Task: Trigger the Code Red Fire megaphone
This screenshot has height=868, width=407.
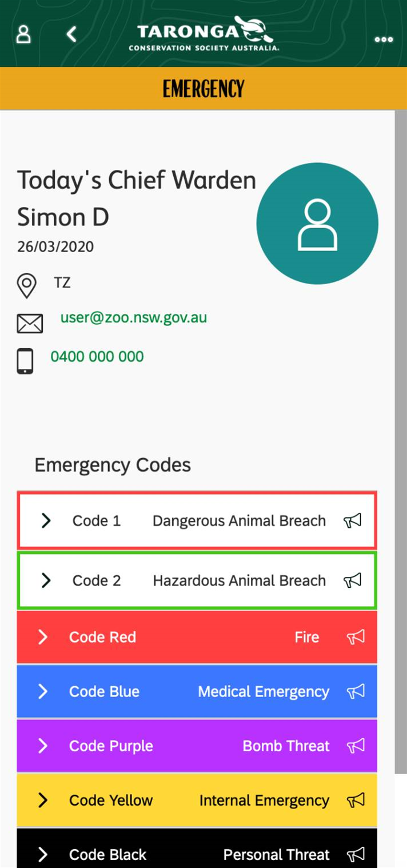Action: [356, 637]
